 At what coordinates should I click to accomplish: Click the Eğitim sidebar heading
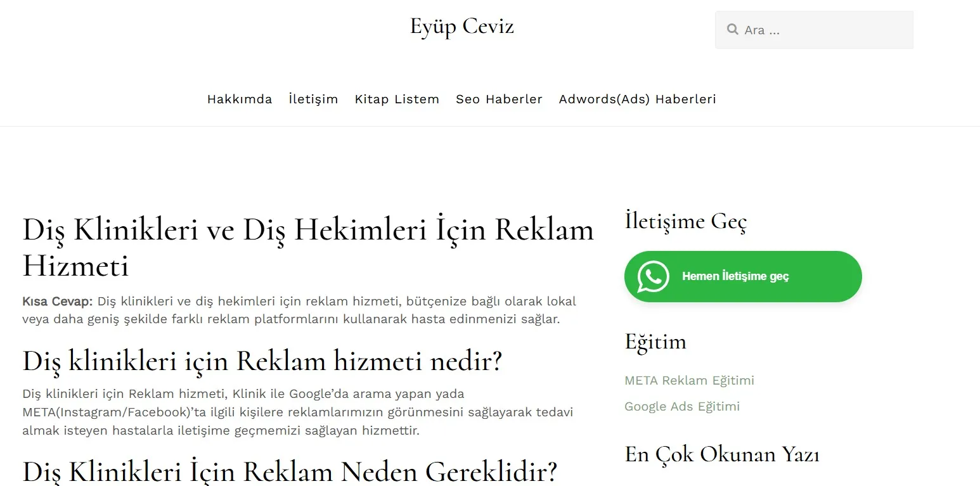click(x=655, y=342)
